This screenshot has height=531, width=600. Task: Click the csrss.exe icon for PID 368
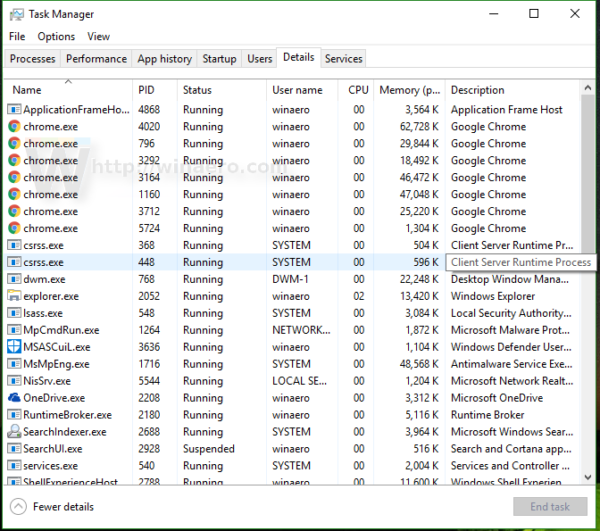(14, 245)
